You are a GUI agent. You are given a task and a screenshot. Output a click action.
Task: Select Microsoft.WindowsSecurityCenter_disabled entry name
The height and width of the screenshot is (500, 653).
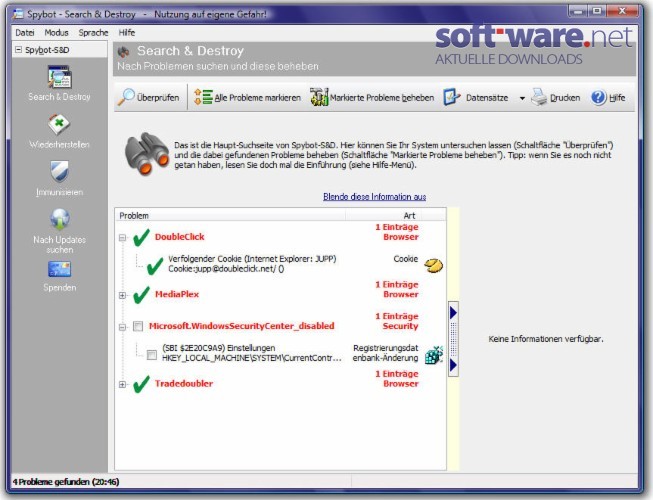click(242, 326)
